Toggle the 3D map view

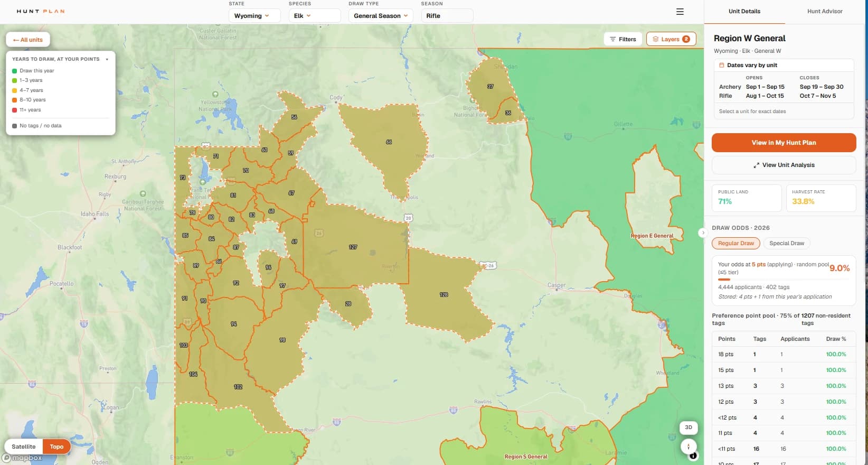[x=688, y=427]
